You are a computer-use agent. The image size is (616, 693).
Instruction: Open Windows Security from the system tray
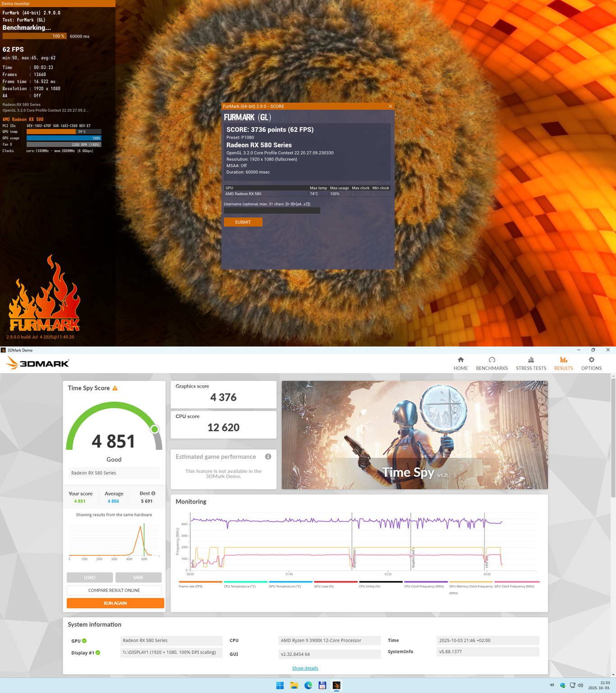(562, 685)
